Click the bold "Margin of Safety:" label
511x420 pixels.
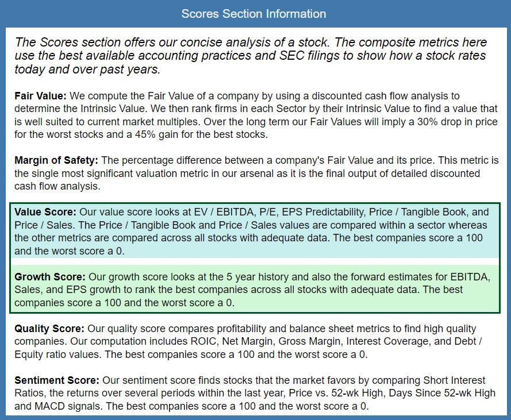pyautogui.click(x=56, y=159)
